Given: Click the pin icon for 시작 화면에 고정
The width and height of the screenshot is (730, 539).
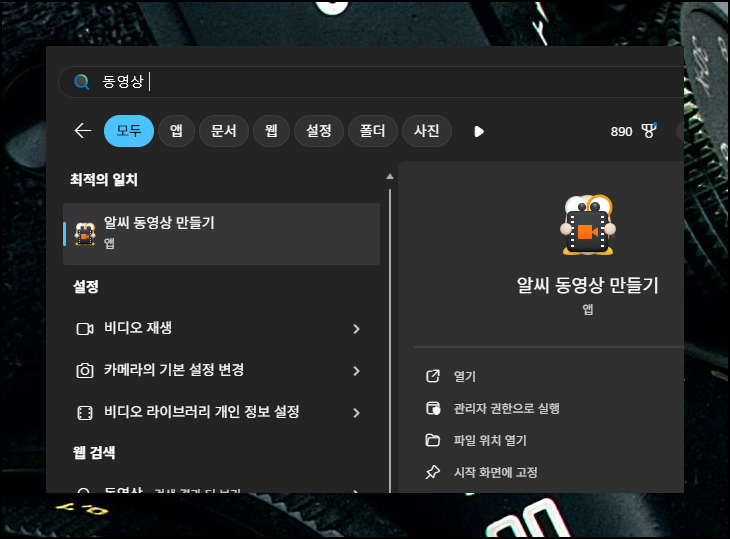Looking at the screenshot, I should click(x=433, y=472).
